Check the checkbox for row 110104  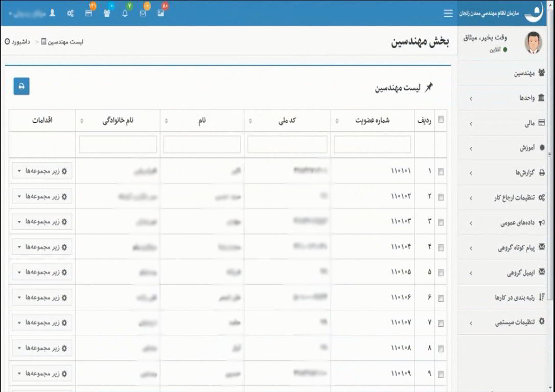(441, 248)
